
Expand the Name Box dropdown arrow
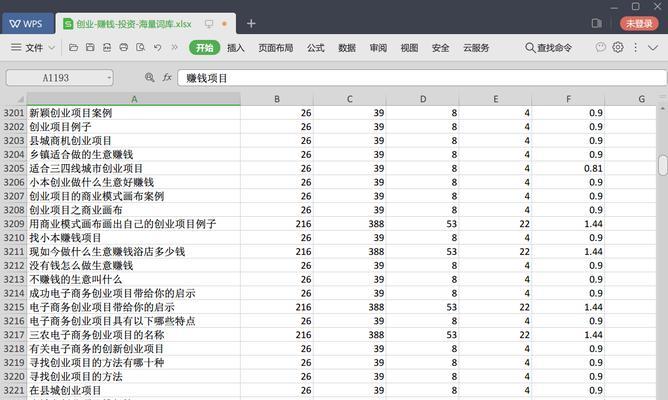coord(109,78)
